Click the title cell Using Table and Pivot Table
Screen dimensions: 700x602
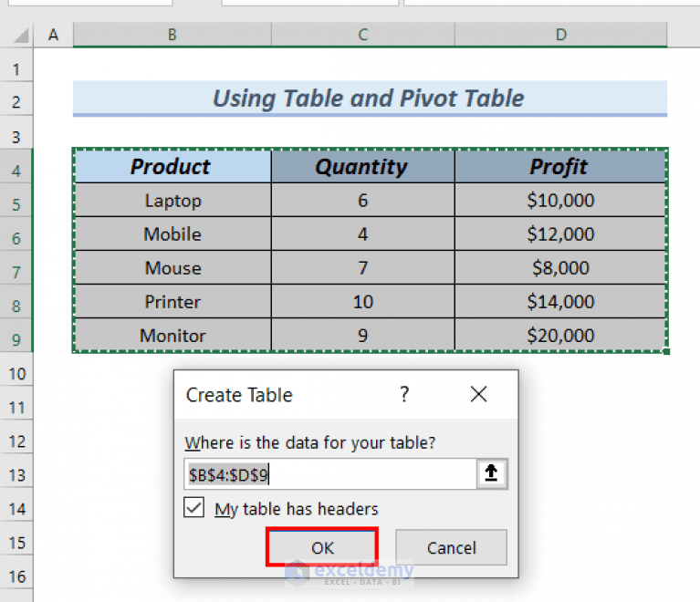(x=370, y=99)
